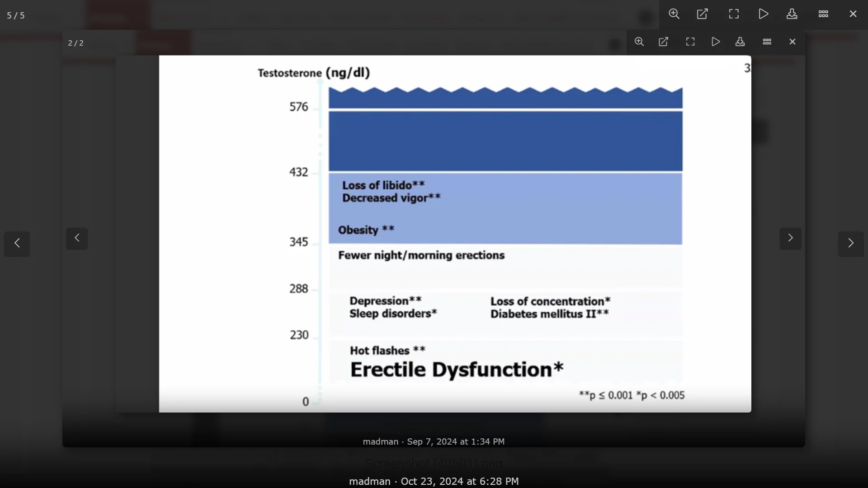Start slideshow in the 5/5 gallery toolbar

point(764,14)
